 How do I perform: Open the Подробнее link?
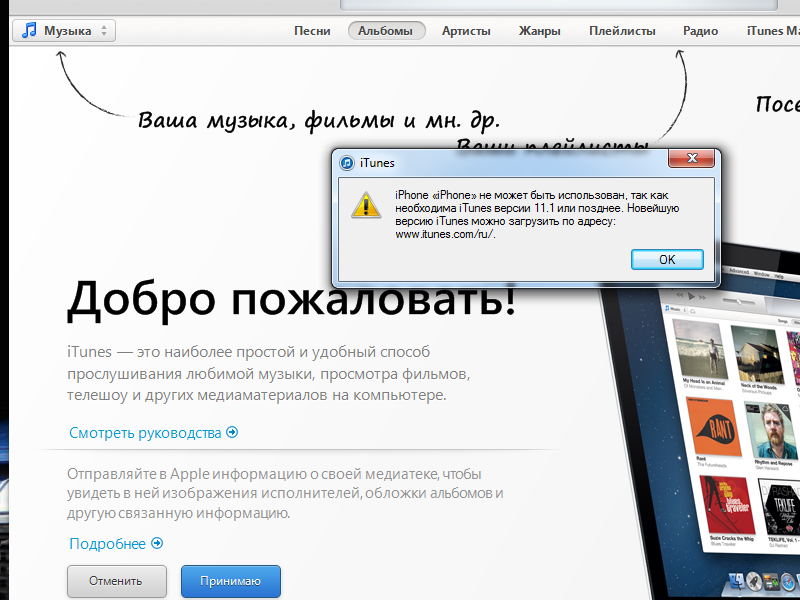[x=116, y=543]
